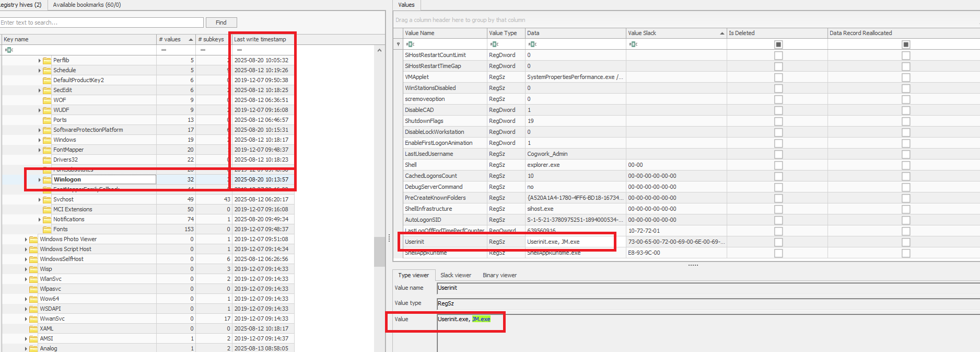This screenshot has width=980, height=352.
Task: Focus the 'Enter text to search' field
Action: (102, 22)
